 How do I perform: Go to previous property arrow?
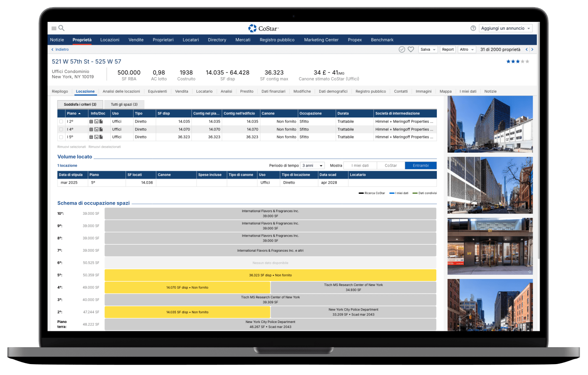[527, 49]
